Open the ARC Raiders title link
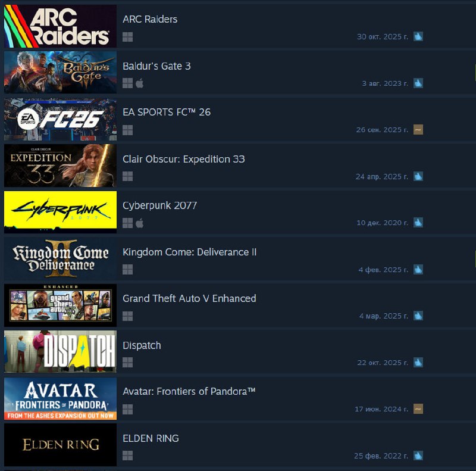 click(150, 19)
